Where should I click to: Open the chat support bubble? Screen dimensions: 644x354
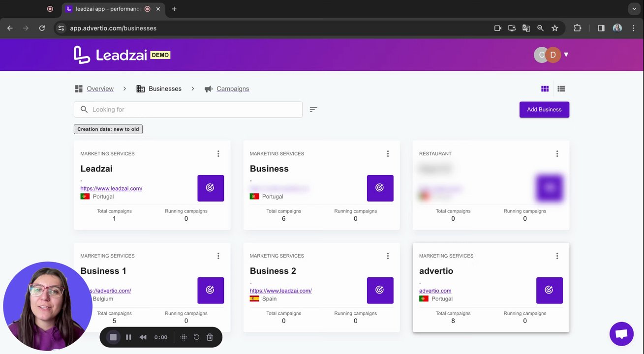[x=621, y=334]
